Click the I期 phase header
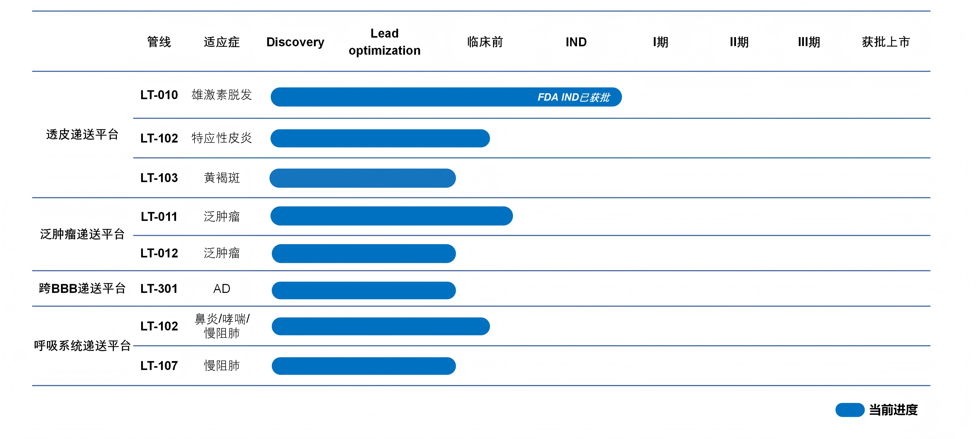The width and height of the screenshot is (980, 439). point(660,42)
